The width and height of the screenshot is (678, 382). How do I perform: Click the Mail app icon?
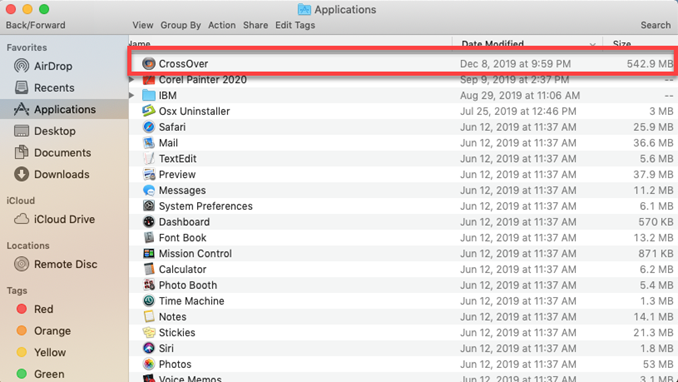(149, 143)
